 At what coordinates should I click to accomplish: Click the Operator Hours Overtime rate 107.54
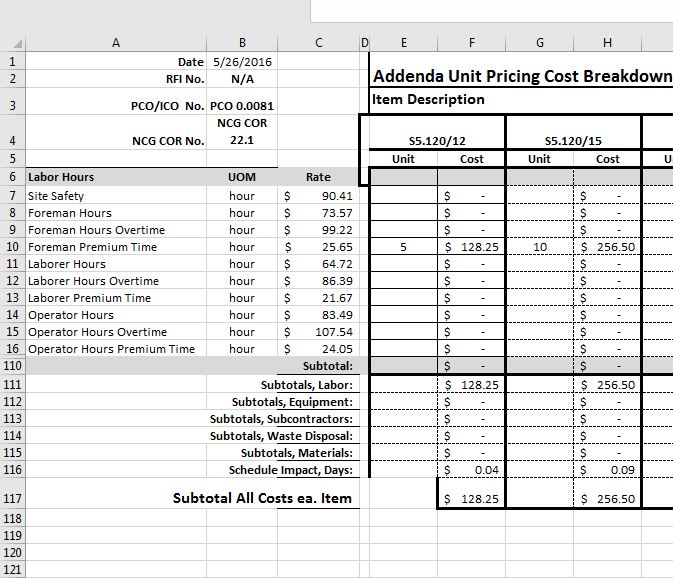pyautogui.click(x=318, y=332)
